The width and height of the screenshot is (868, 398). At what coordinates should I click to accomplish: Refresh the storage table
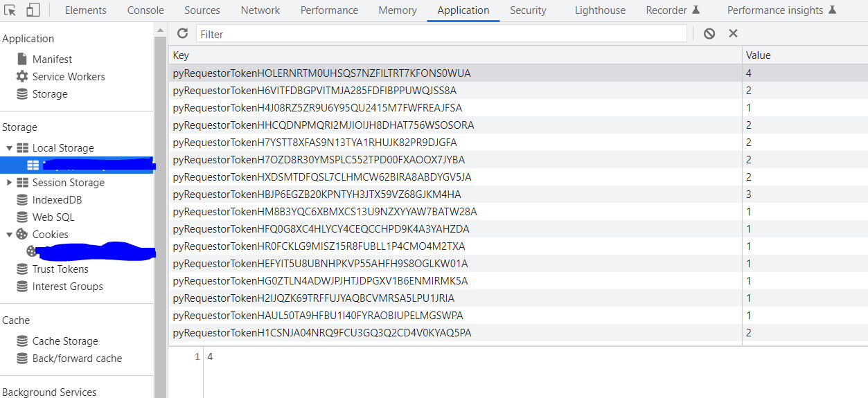[x=182, y=33]
